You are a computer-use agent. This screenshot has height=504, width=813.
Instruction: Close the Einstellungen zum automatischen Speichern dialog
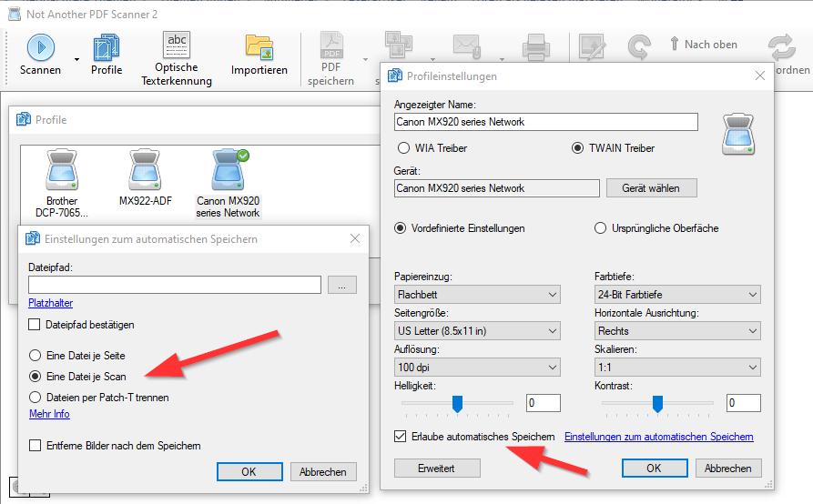click(355, 238)
